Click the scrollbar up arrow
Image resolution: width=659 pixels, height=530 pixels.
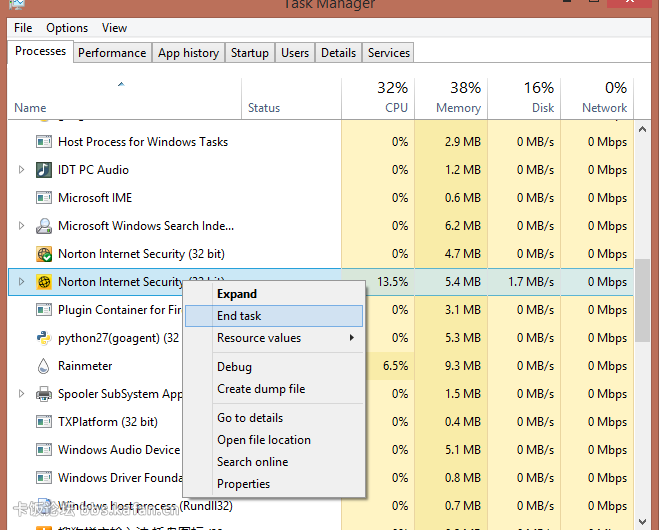point(642,129)
